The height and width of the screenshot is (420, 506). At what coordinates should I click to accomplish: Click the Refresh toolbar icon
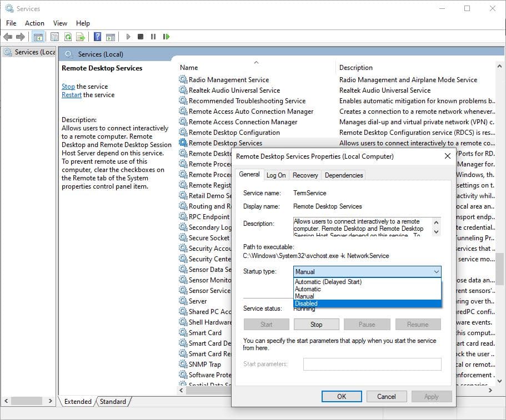pos(68,37)
